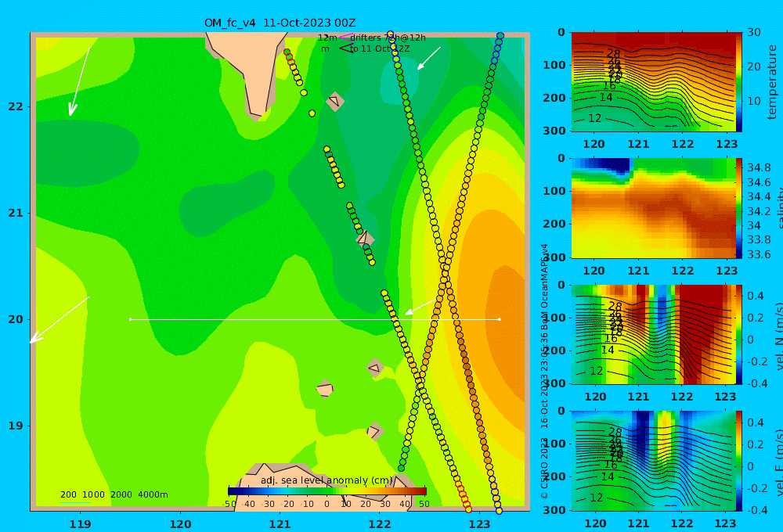Open the northward velocity section panel
Image resolution: width=783 pixels, height=532 pixels.
point(653,334)
